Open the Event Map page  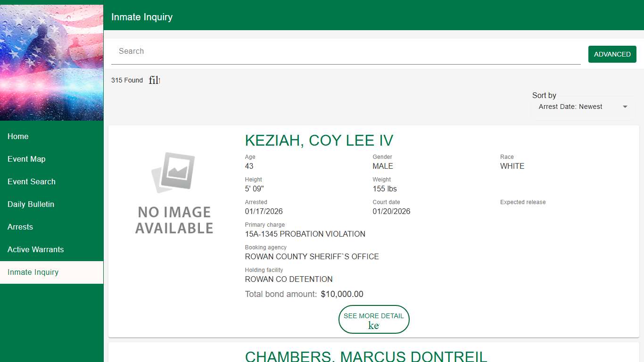click(26, 159)
